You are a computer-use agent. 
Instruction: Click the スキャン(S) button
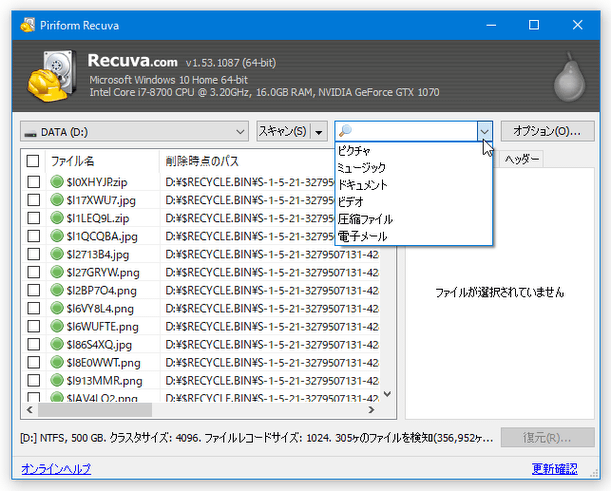click(283, 131)
